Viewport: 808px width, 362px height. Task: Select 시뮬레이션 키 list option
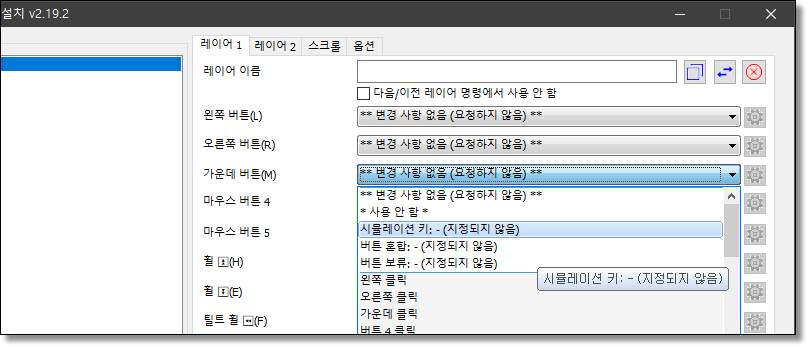tap(541, 229)
